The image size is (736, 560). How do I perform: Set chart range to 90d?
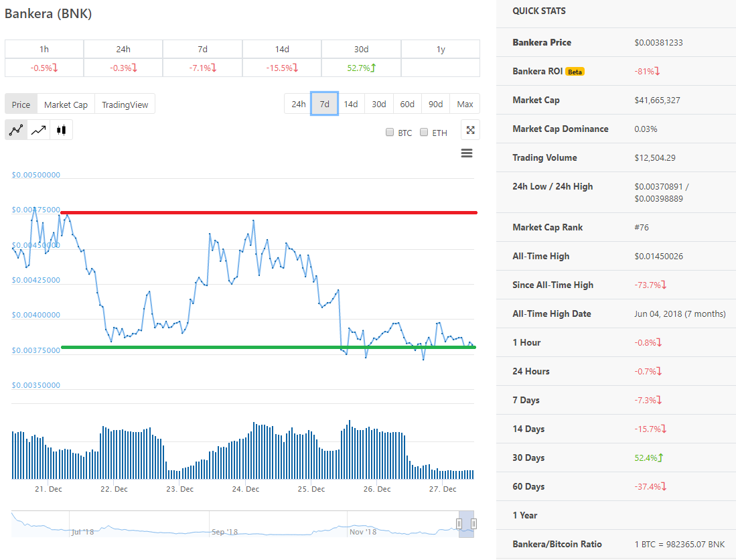pos(435,104)
